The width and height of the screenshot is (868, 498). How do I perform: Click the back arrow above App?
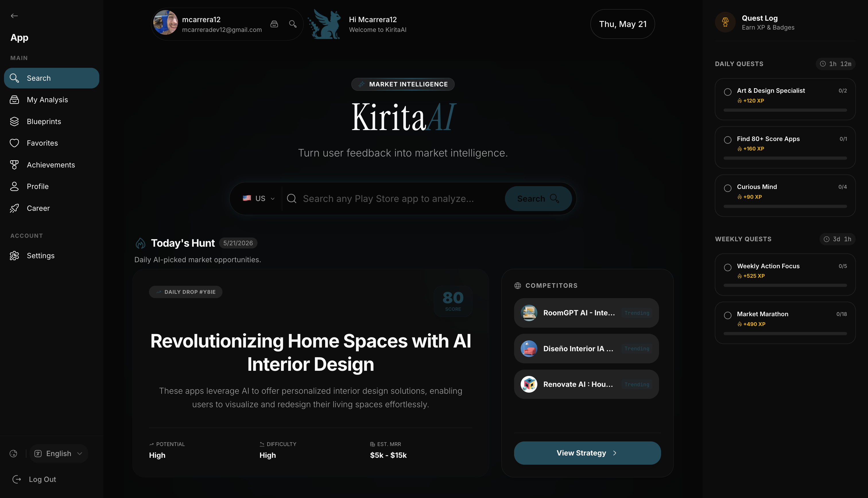tap(14, 16)
